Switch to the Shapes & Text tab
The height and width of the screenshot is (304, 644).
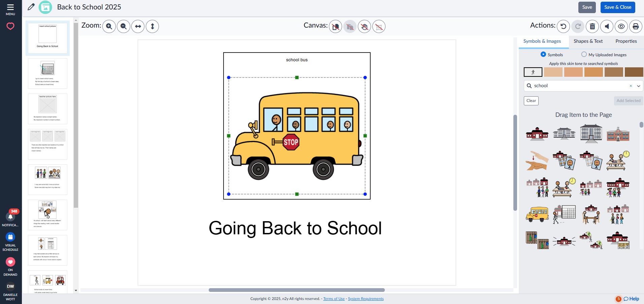(x=588, y=41)
